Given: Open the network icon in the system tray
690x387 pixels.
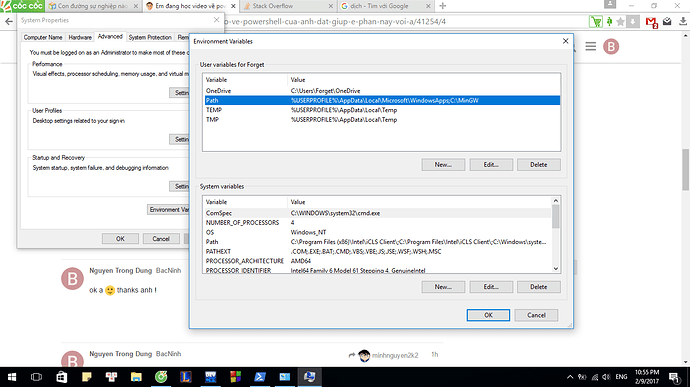Looking at the screenshot, I should coord(595,377).
